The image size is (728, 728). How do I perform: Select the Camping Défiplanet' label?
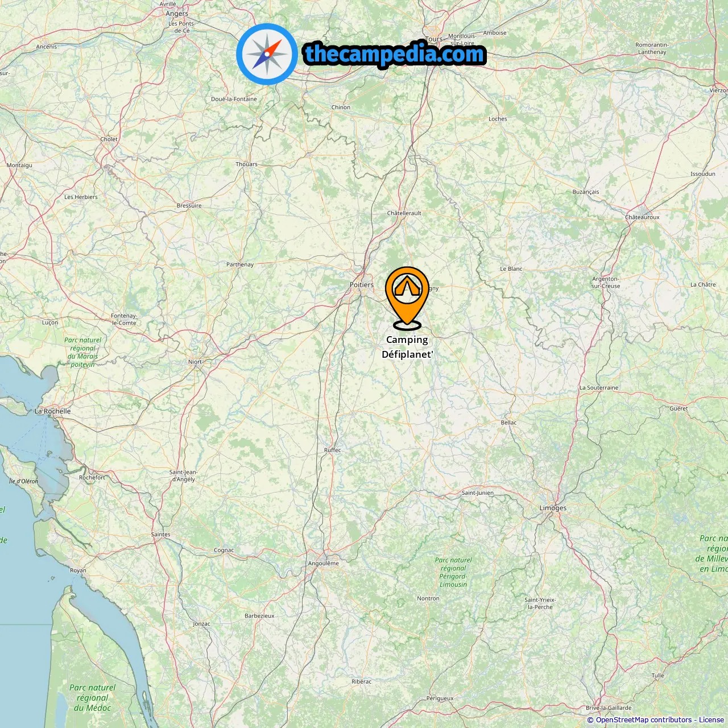coord(407,347)
